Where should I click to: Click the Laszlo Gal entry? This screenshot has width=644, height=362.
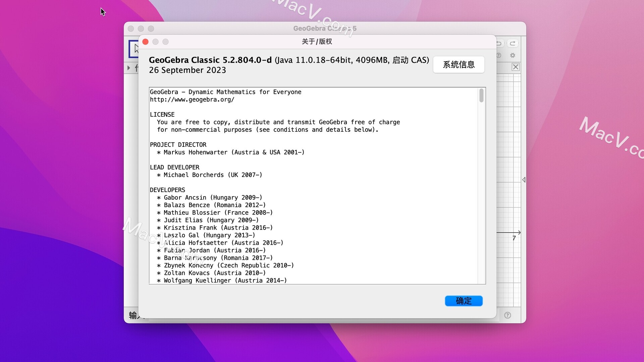pos(206,235)
